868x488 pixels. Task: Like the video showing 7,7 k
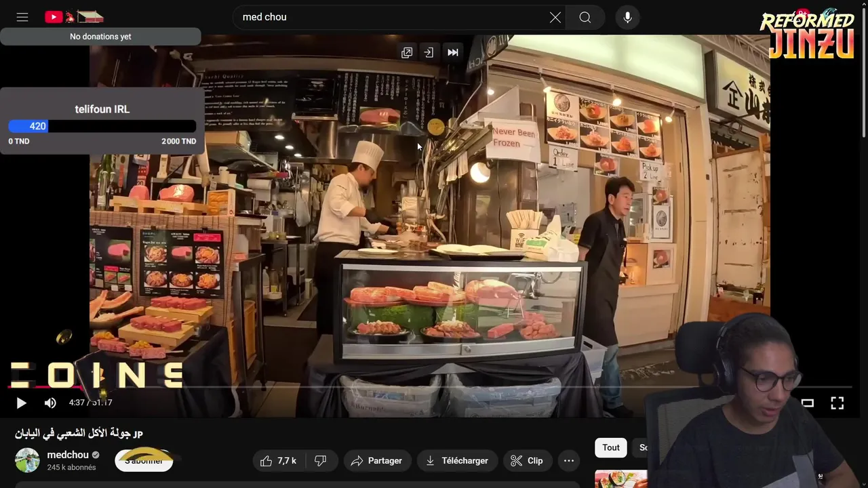click(x=279, y=461)
